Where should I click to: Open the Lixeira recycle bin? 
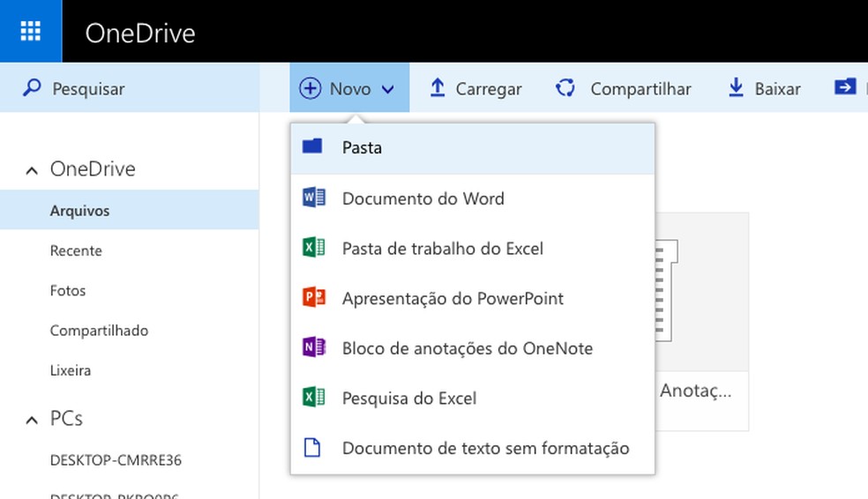[71, 371]
